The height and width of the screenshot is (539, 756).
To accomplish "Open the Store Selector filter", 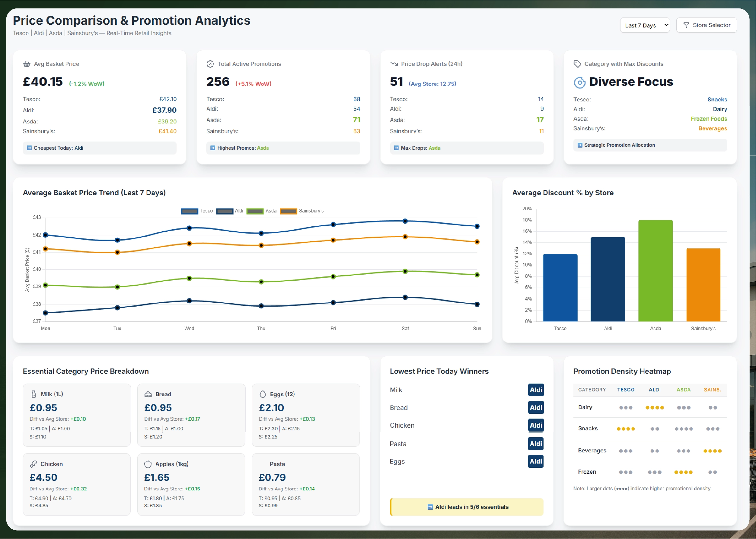I will pos(707,25).
